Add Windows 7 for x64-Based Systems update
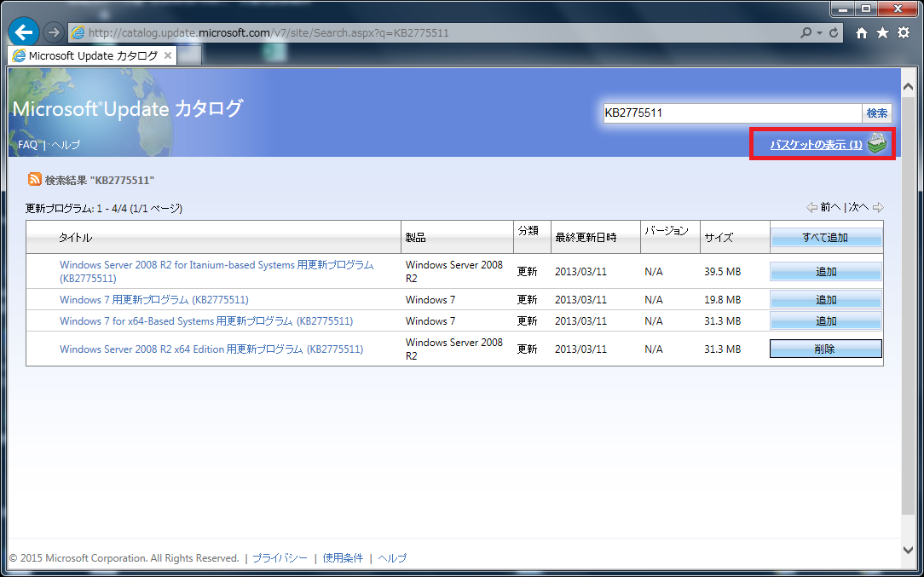The height and width of the screenshot is (577, 924). pos(825,321)
